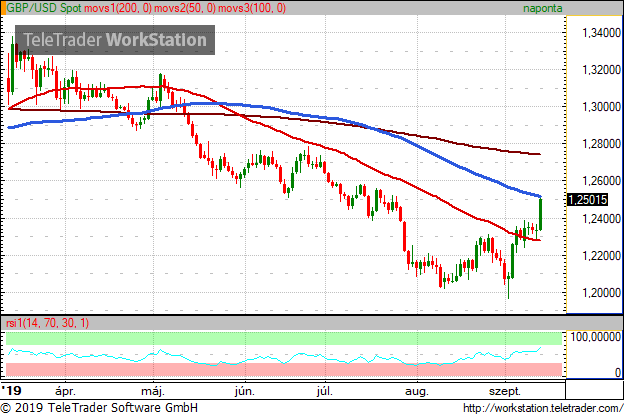Click the ápr. month label
This screenshot has height=417, width=624.
click(65, 391)
